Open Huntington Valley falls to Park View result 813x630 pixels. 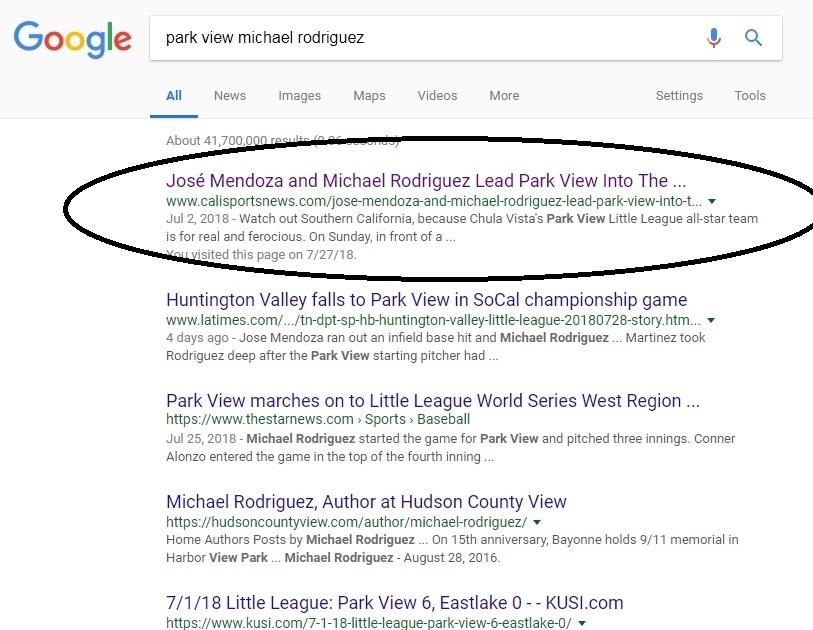point(426,300)
